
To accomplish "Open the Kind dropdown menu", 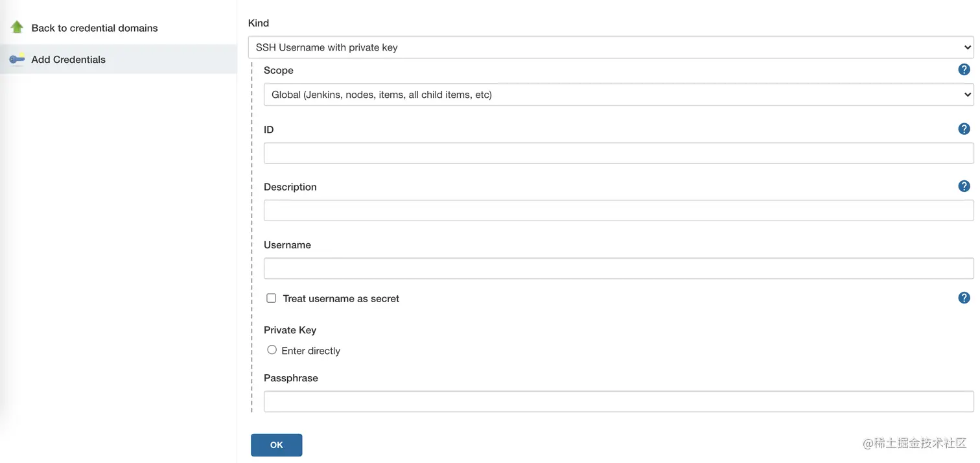I will coord(611,47).
